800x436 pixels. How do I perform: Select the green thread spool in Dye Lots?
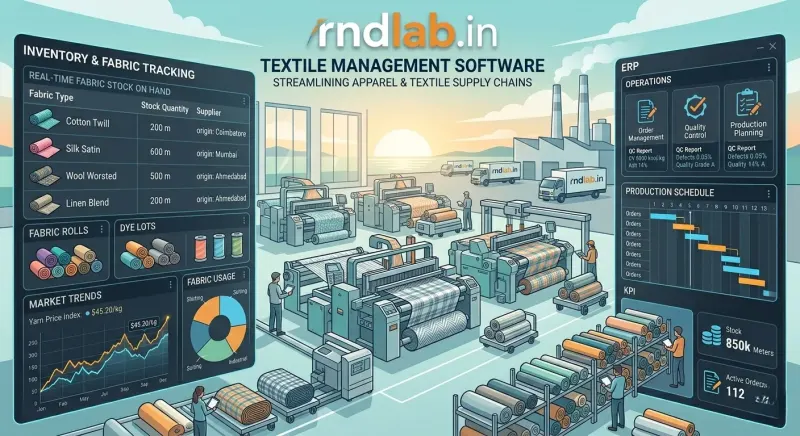(x=237, y=244)
